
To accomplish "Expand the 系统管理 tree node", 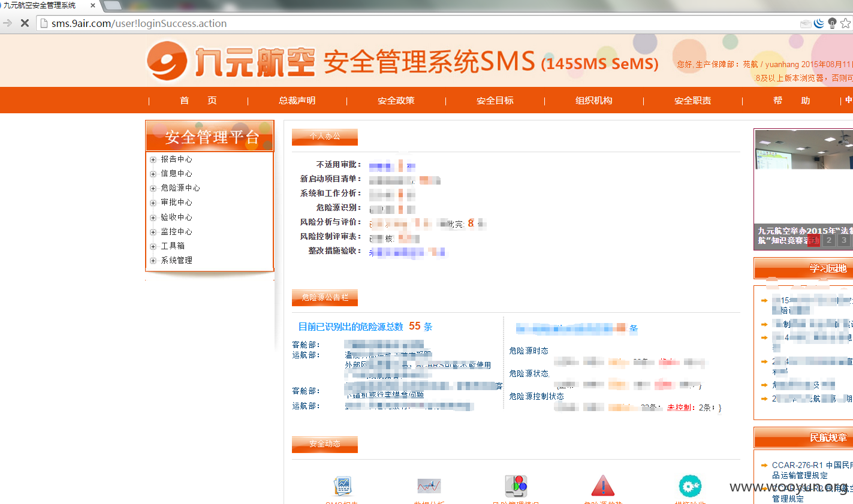I will click(x=153, y=261).
